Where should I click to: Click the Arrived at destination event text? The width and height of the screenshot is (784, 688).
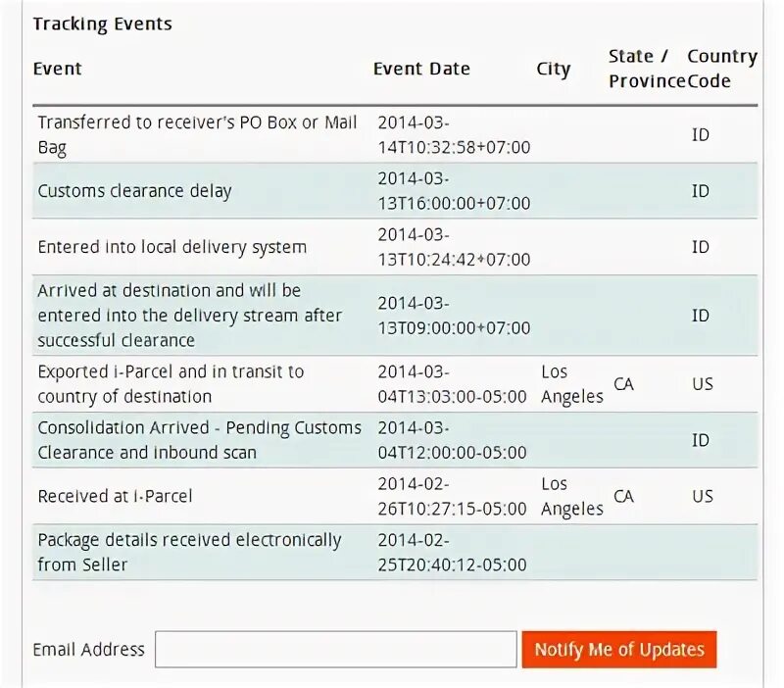189,316
